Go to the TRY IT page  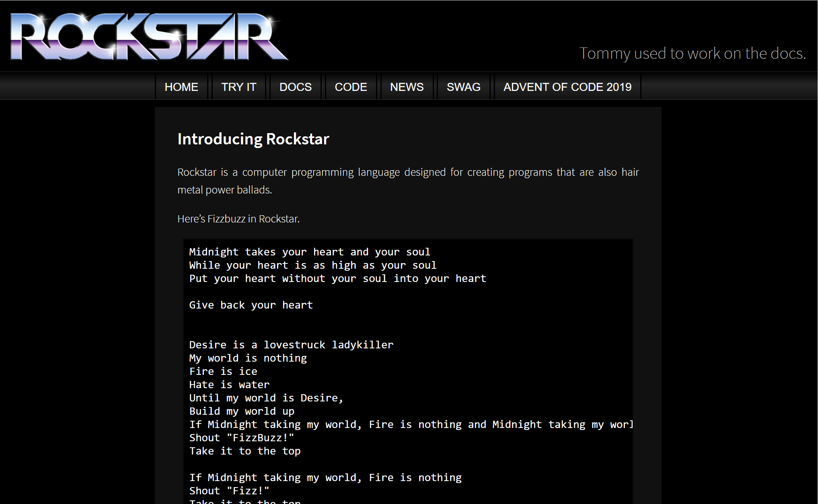pyautogui.click(x=238, y=87)
